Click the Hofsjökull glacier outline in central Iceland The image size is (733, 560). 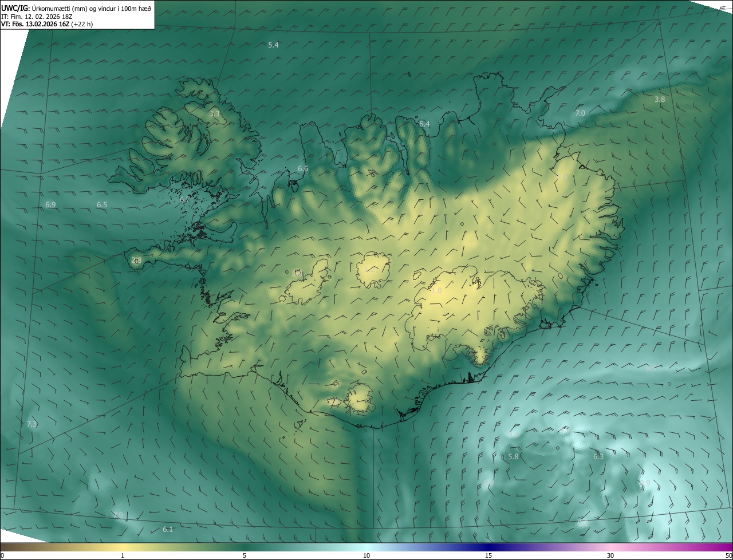[x=373, y=269]
